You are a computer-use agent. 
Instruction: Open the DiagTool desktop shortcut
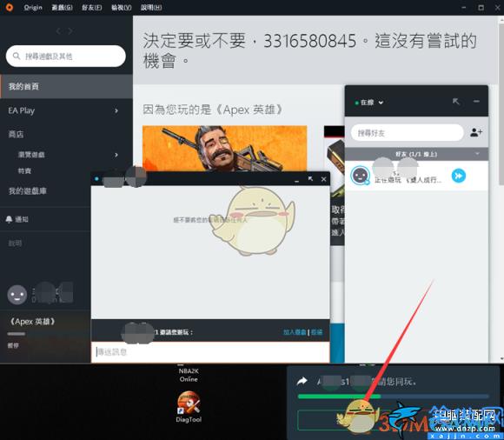click(x=189, y=407)
